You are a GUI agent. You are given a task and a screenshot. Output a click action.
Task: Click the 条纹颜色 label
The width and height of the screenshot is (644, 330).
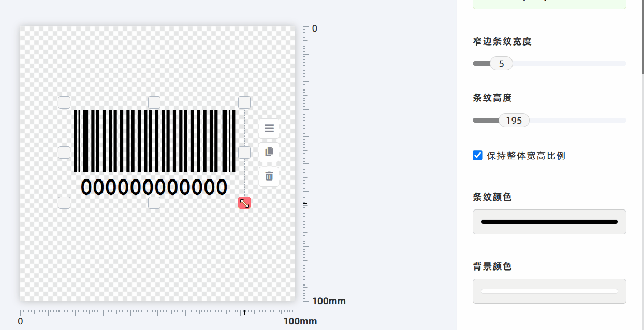pyautogui.click(x=492, y=197)
